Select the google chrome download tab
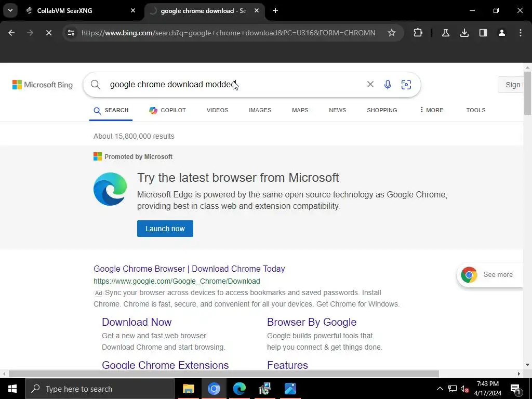Image resolution: width=532 pixels, height=399 pixels. [x=204, y=10]
